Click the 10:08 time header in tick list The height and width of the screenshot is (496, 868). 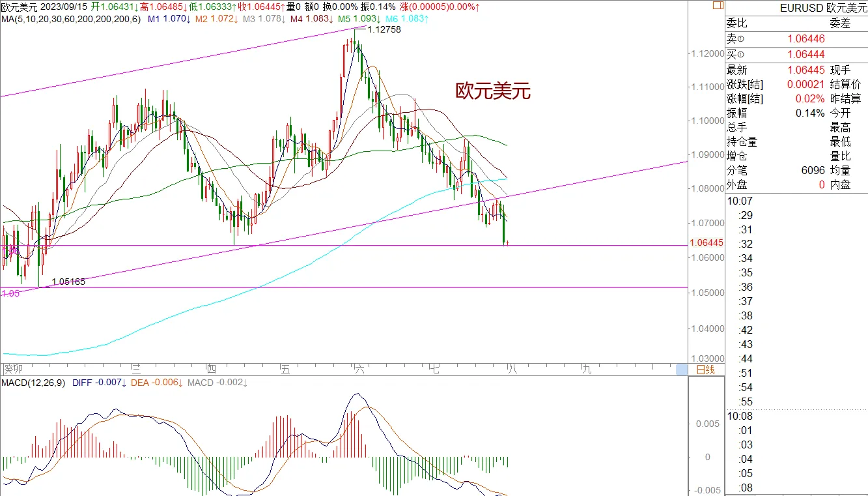(739, 416)
